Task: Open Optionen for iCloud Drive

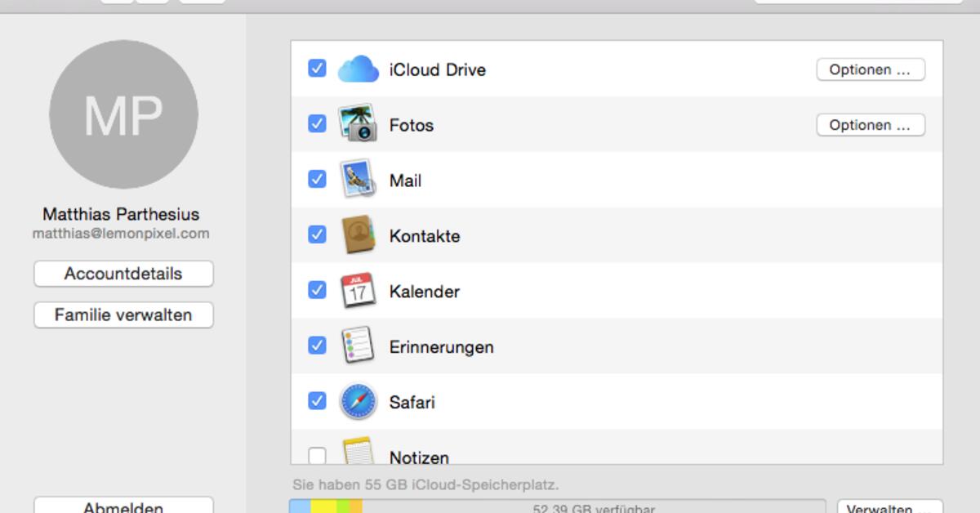Action: click(871, 69)
